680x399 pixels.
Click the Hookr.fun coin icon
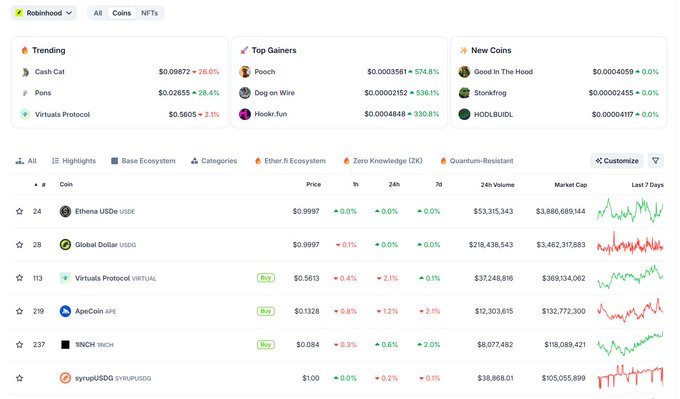tap(245, 114)
